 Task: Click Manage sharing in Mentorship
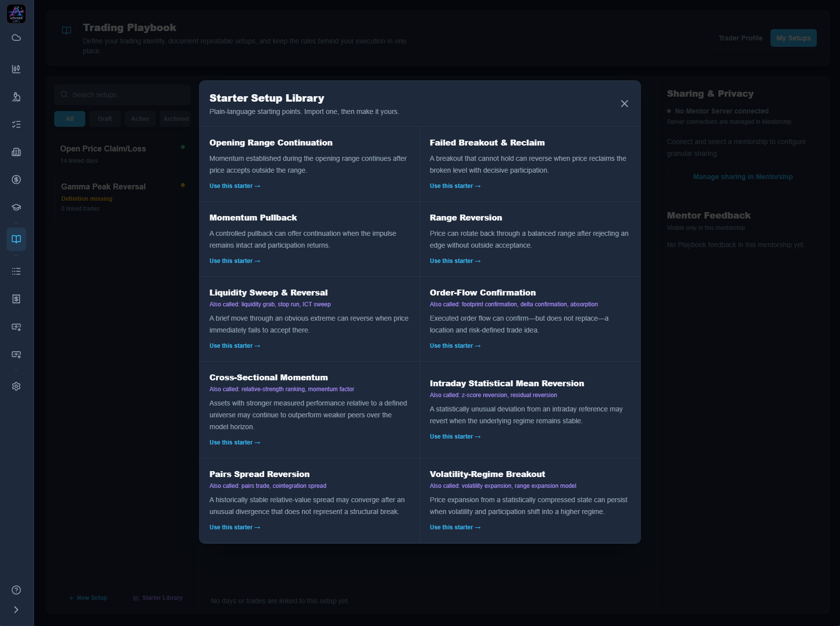[743, 177]
